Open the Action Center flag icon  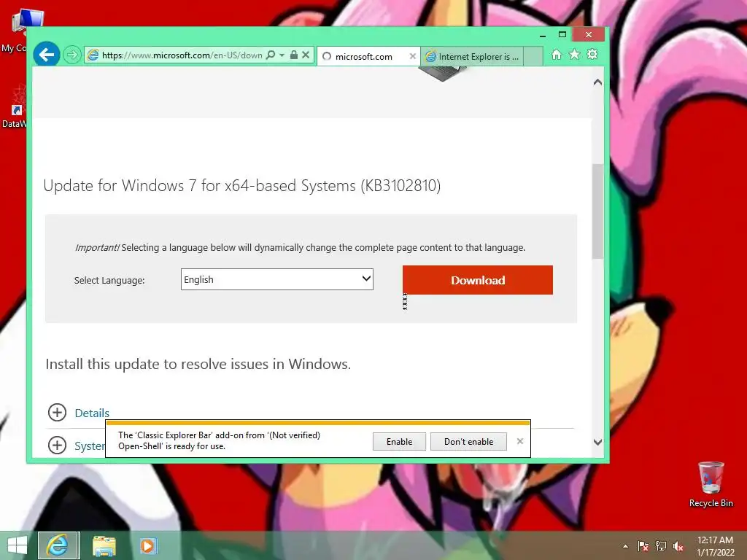tap(643, 546)
